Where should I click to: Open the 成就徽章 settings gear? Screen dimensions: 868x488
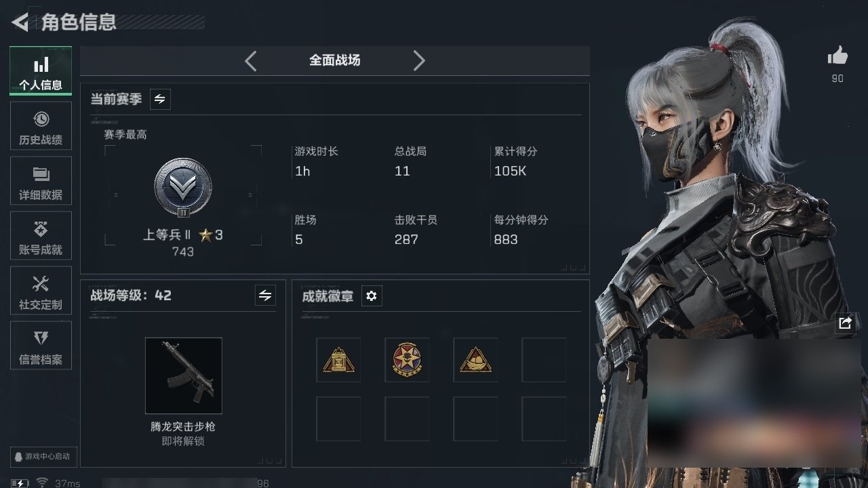(x=371, y=296)
